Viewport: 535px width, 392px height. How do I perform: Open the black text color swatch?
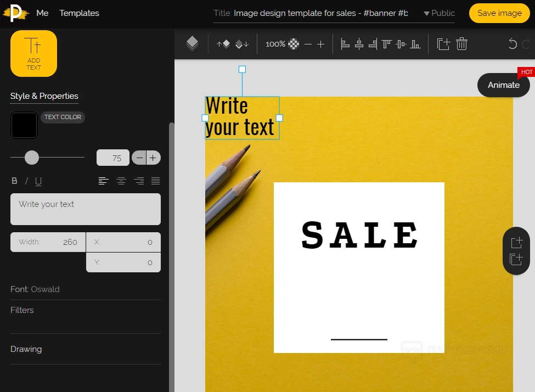(x=24, y=126)
